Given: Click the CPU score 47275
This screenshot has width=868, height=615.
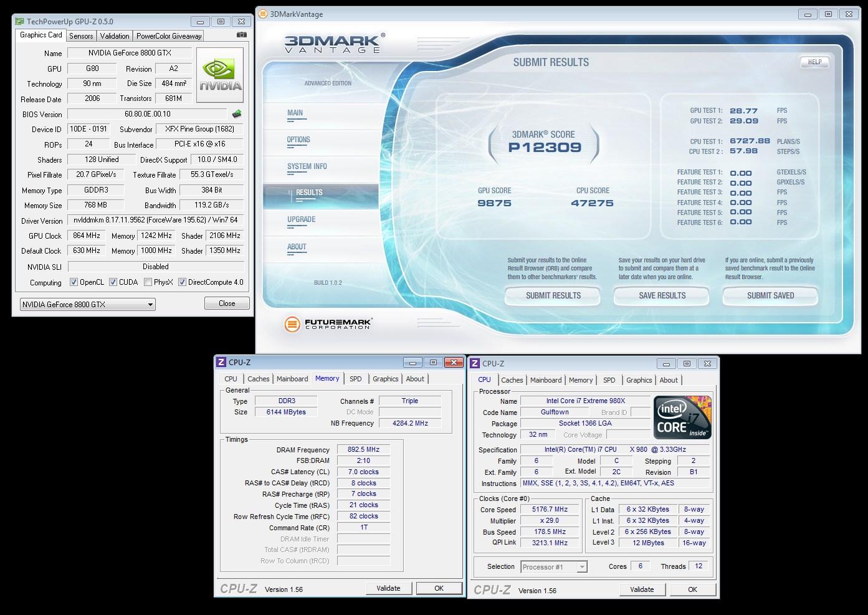Looking at the screenshot, I should tap(592, 203).
